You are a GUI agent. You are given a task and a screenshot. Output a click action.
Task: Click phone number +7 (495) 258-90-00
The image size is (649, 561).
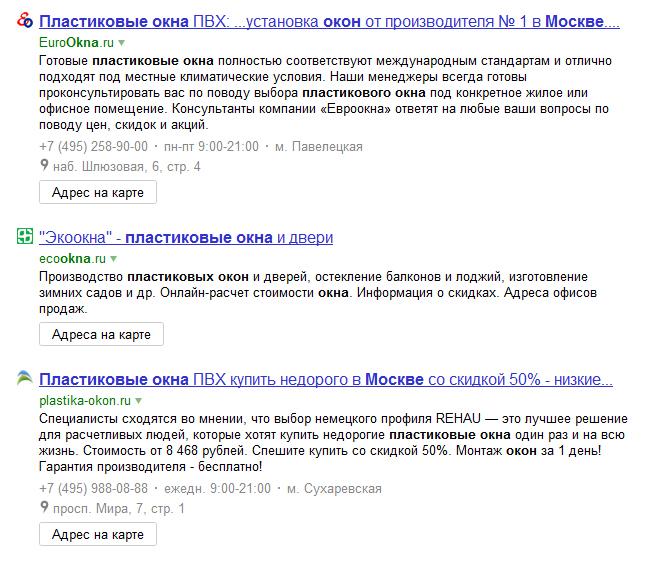94,146
